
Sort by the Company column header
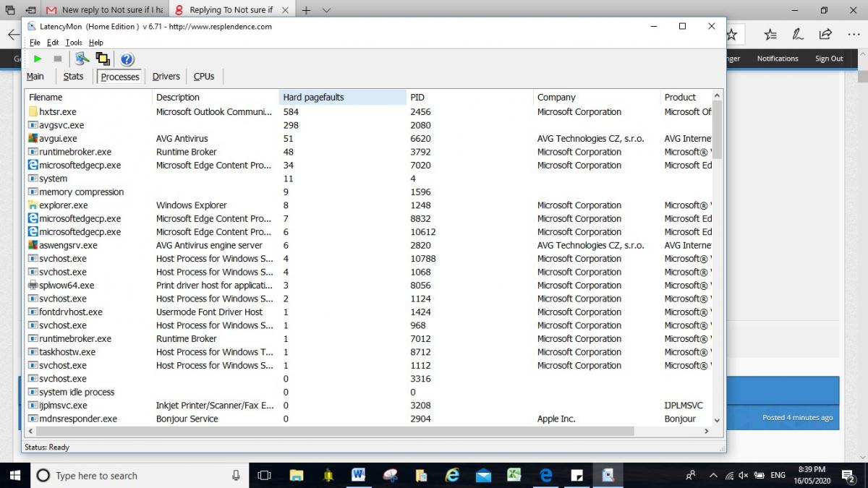597,97
